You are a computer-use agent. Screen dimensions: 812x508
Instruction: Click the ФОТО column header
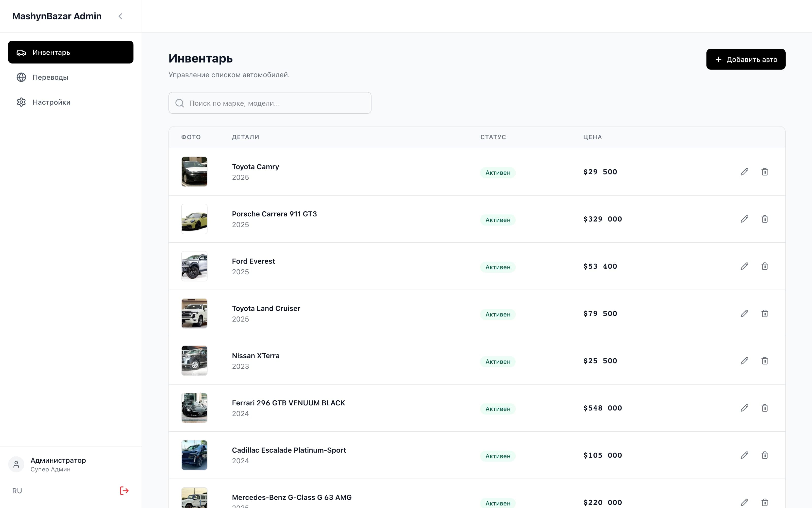(191, 137)
